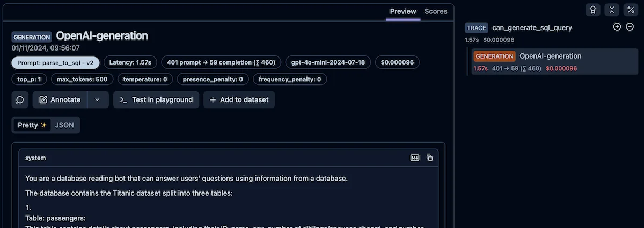The width and height of the screenshot is (644, 228).
Task: Expand all trace nodes with plus icon
Action: pos(617,26)
